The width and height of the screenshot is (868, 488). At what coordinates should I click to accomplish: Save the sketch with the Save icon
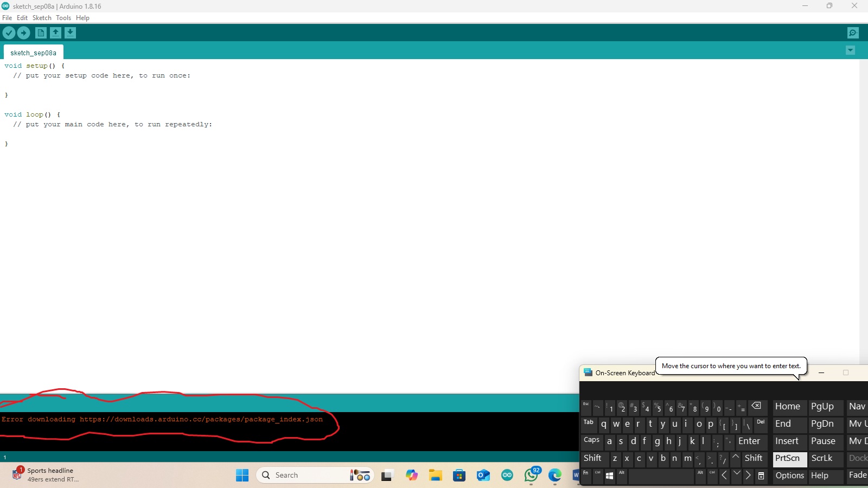(x=70, y=33)
